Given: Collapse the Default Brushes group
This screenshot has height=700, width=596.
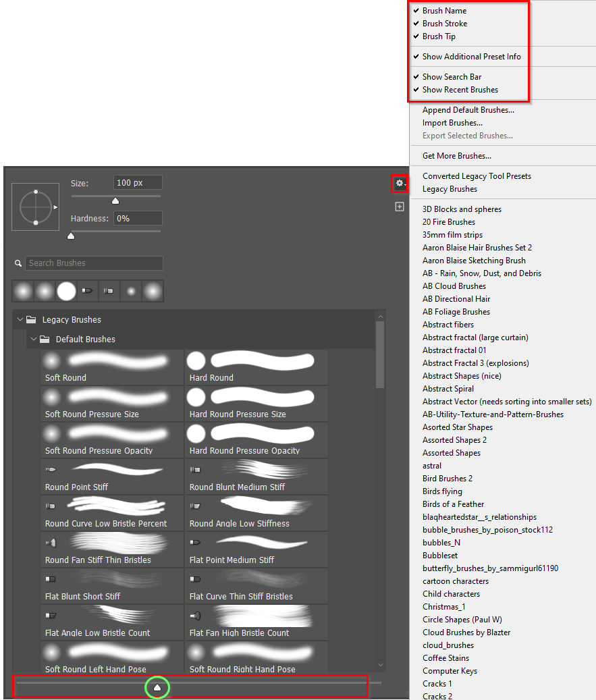Looking at the screenshot, I should point(33,339).
